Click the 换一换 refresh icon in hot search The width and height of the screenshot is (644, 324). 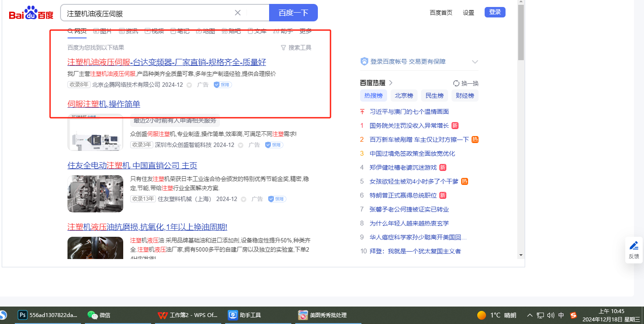click(456, 83)
